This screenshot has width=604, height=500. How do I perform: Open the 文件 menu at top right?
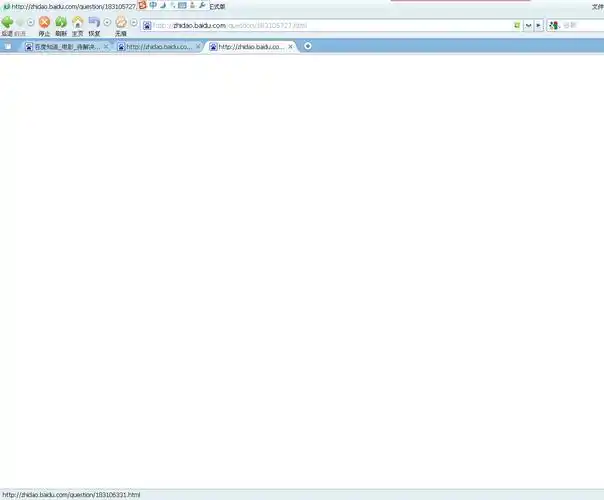(x=597, y=6)
